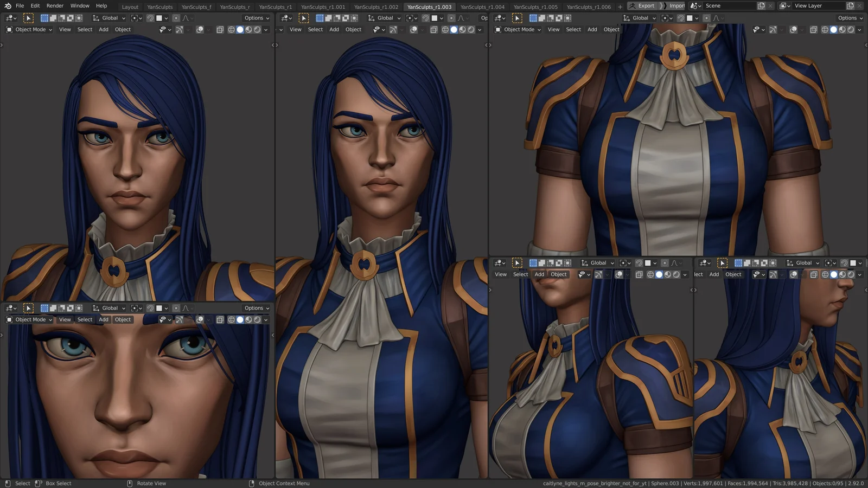Toggle viewport overlays display
This screenshot has width=868, height=488.
[199, 30]
